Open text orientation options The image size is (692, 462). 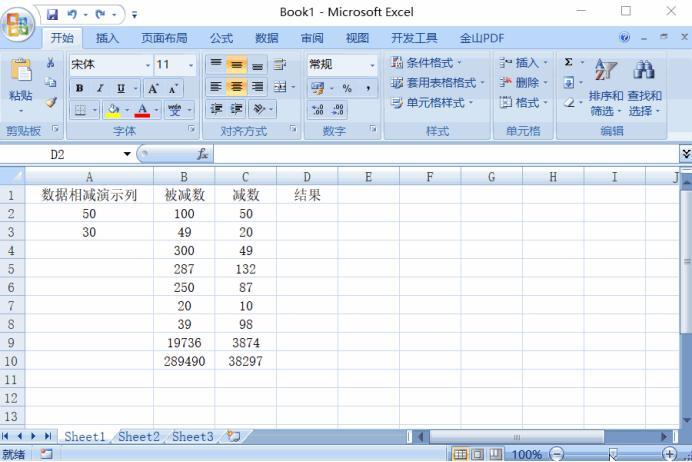click(x=259, y=109)
